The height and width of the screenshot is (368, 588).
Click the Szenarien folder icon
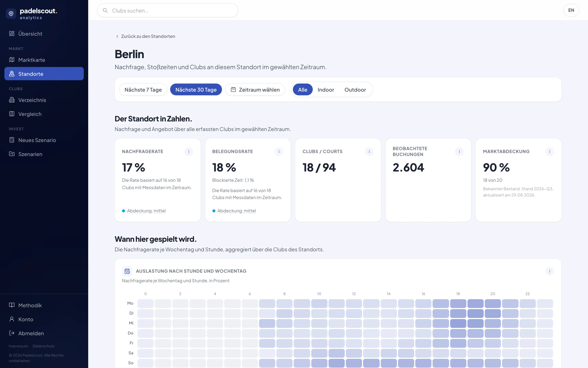click(12, 154)
